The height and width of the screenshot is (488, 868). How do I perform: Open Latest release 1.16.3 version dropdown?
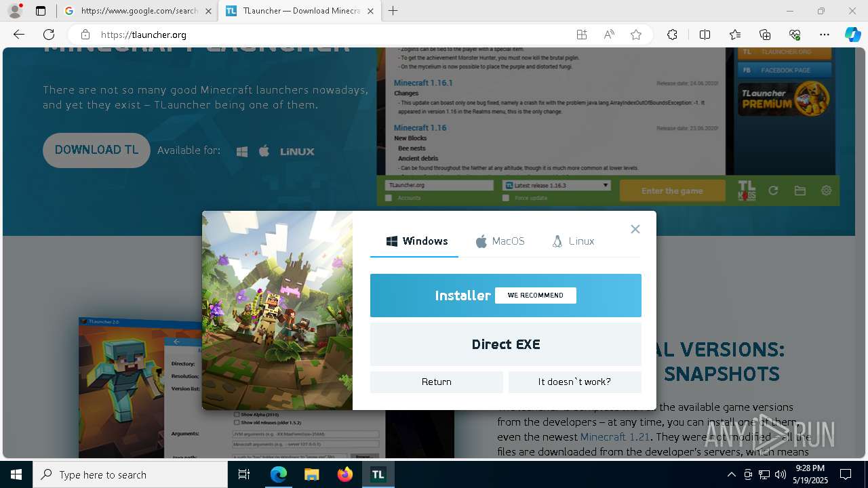556,185
